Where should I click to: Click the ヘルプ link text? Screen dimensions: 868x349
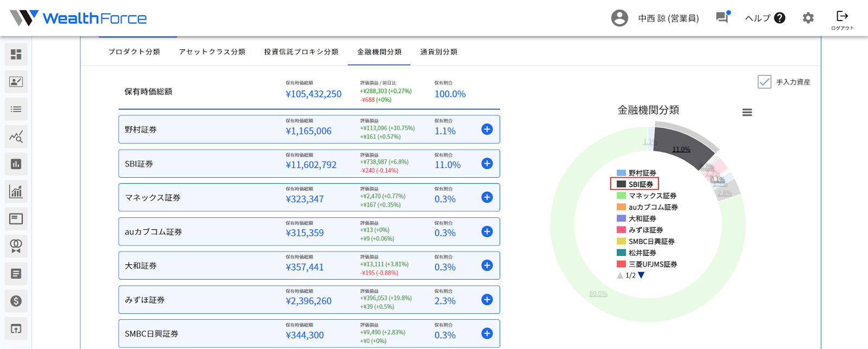coord(757,18)
